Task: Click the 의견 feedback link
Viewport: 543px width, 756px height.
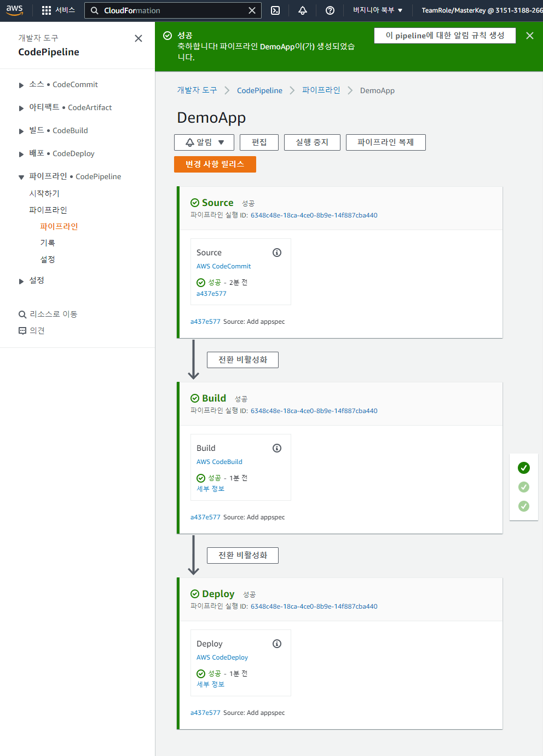Action: [x=37, y=331]
